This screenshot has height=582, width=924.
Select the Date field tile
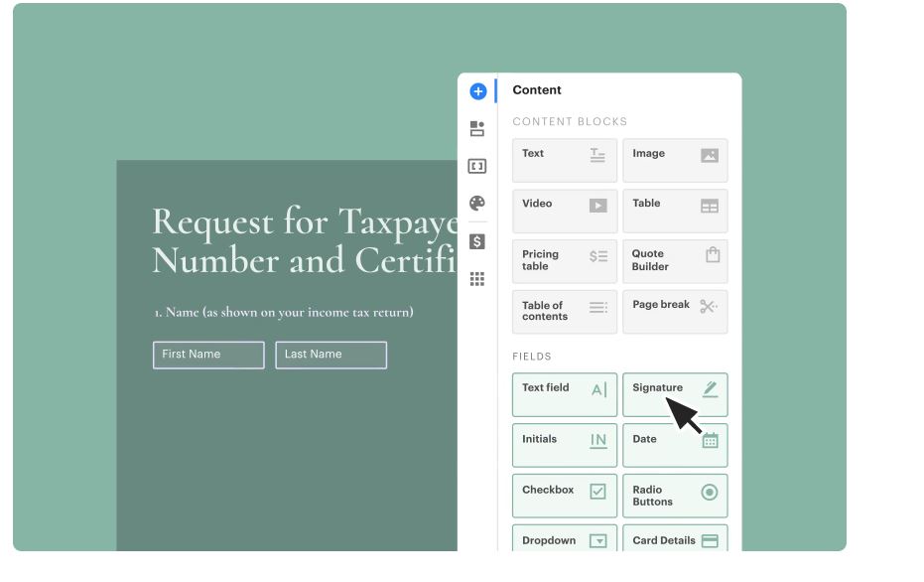click(x=675, y=445)
